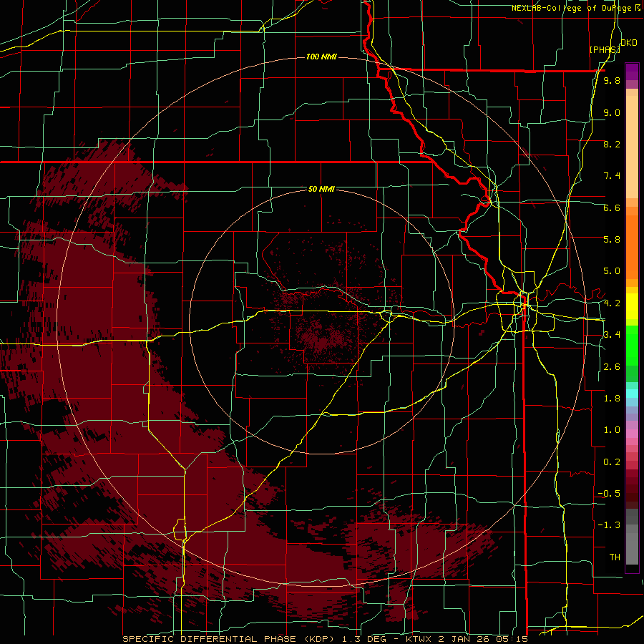Select the 4.2 value on the color scale
This screenshot has width=644, height=644.
(612, 303)
